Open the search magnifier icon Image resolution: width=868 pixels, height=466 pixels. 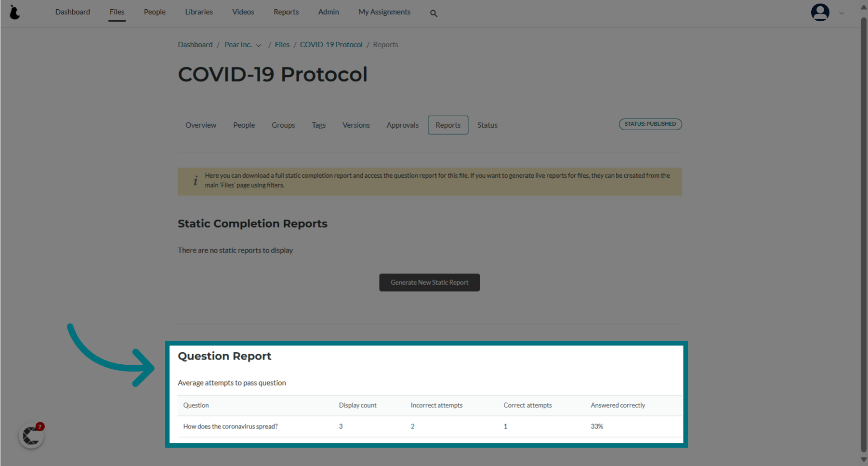point(434,13)
